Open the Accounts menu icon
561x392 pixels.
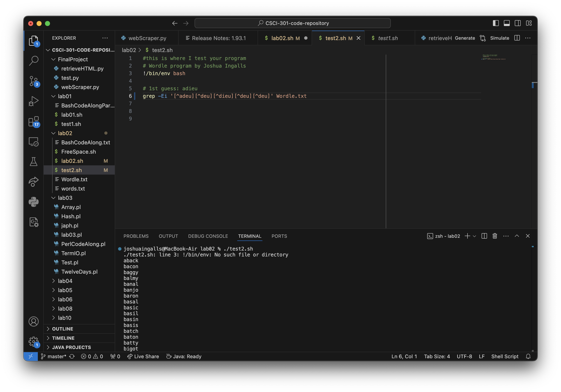click(x=33, y=321)
